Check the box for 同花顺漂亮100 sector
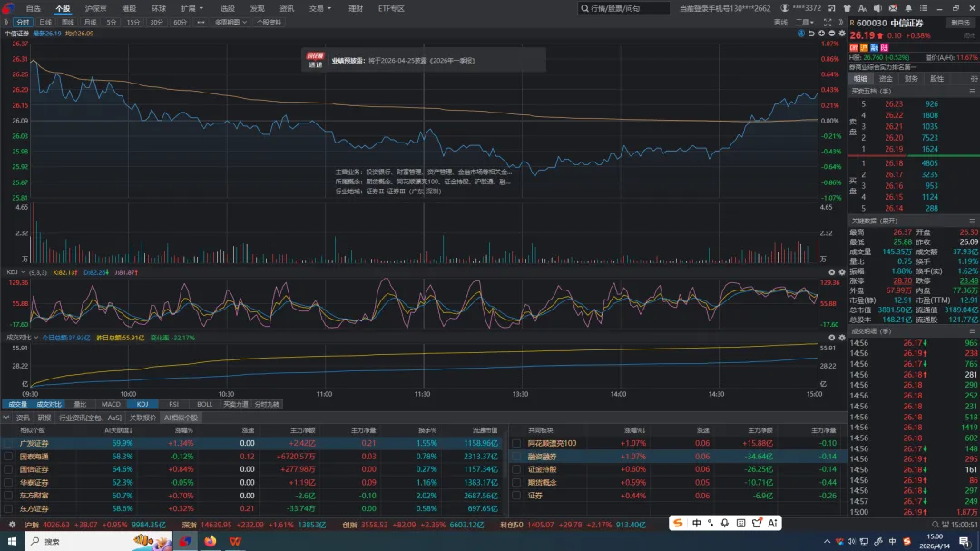Viewport: 980px width, 551px height. click(516, 443)
